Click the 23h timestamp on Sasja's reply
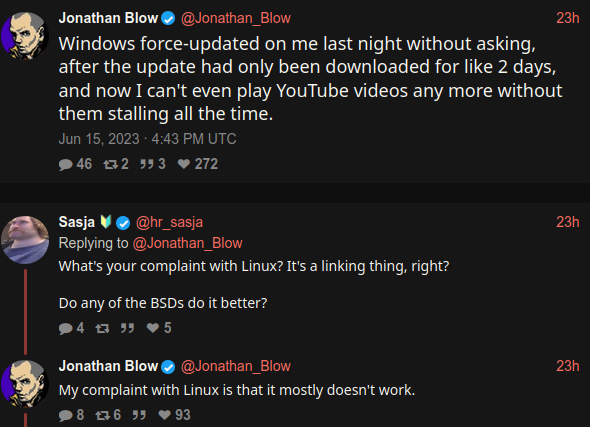The width and height of the screenshot is (590, 427). point(568,222)
